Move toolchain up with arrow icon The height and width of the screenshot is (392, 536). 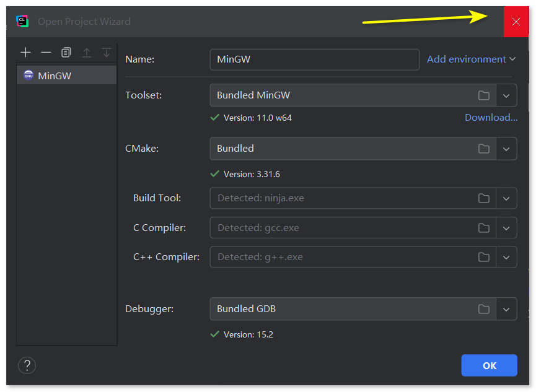(87, 52)
